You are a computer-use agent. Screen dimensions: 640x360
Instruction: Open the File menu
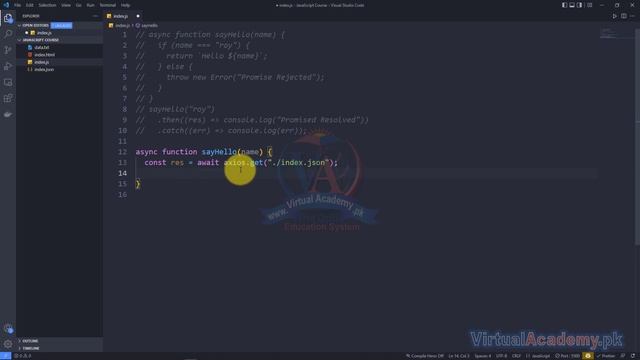tap(18, 5)
